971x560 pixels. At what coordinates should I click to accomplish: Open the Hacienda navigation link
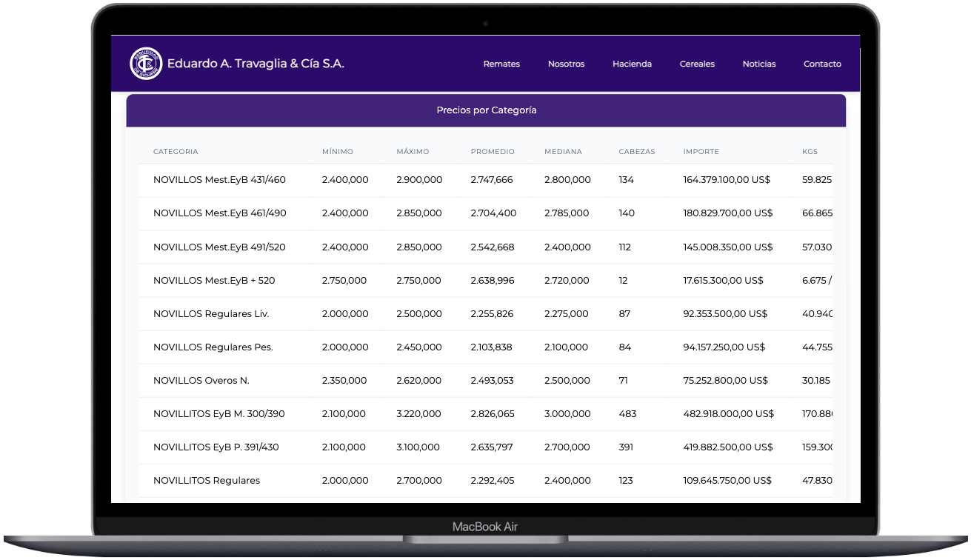point(632,64)
